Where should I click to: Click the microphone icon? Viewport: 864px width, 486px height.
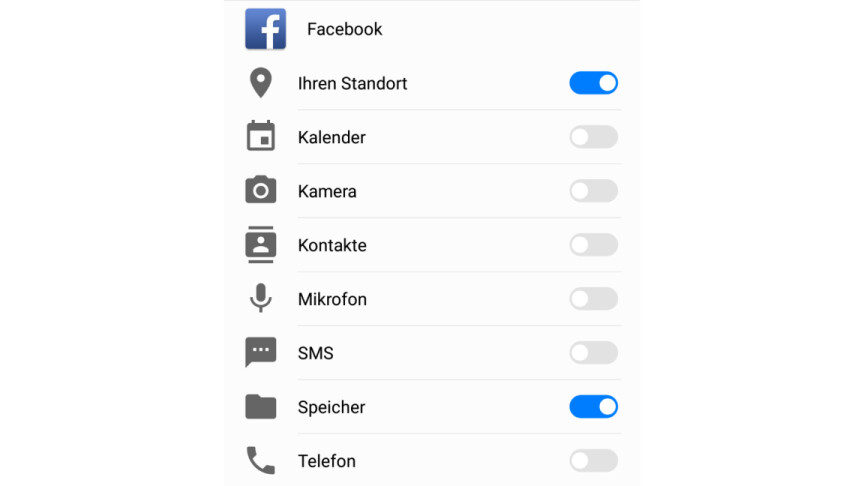[x=261, y=298]
